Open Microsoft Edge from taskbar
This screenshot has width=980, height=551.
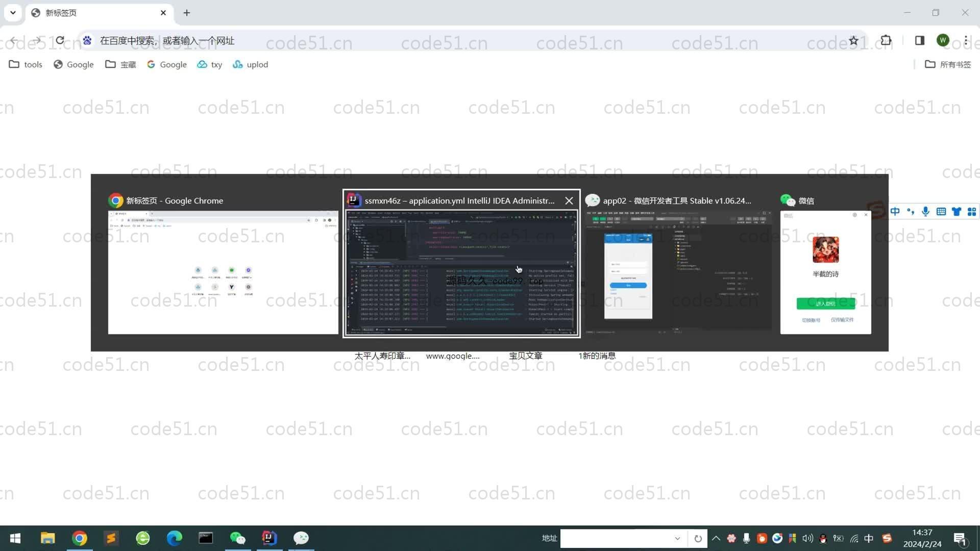tap(175, 538)
